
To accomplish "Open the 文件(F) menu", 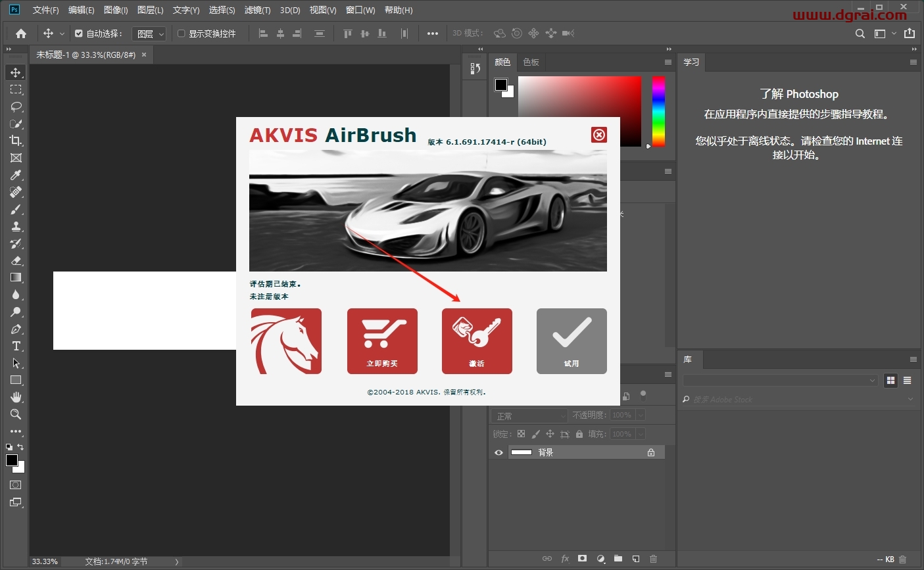I will [45, 10].
